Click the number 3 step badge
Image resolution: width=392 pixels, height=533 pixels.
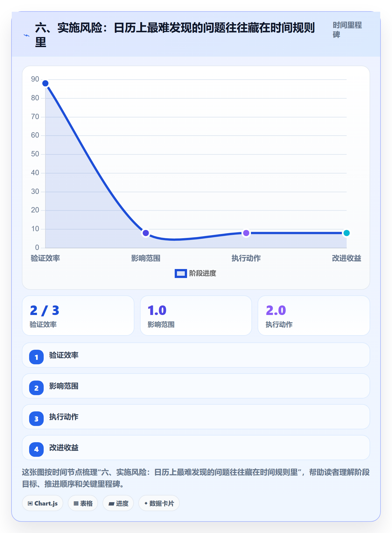coord(36,419)
